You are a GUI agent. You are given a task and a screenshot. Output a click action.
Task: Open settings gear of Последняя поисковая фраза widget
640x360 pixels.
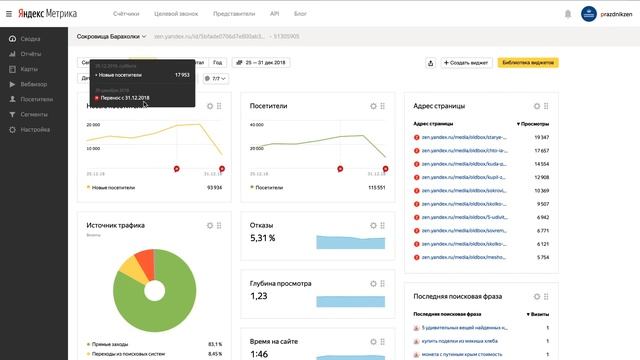tap(537, 297)
